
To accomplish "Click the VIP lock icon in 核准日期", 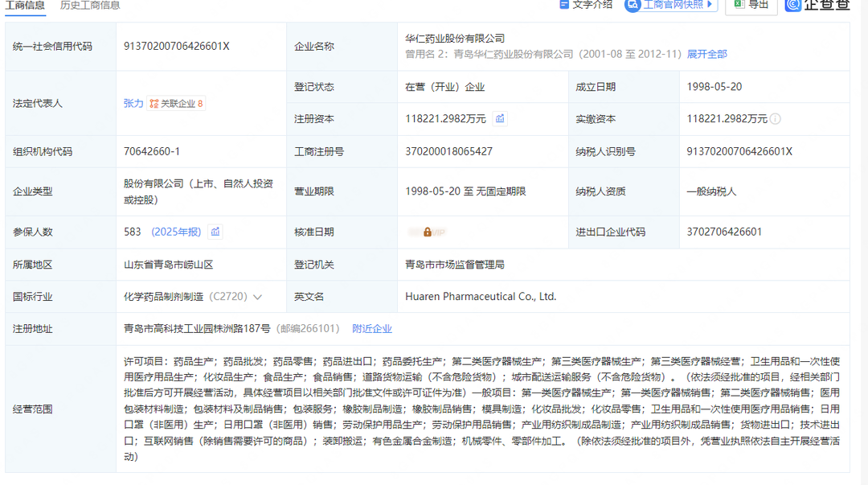I will tap(427, 232).
